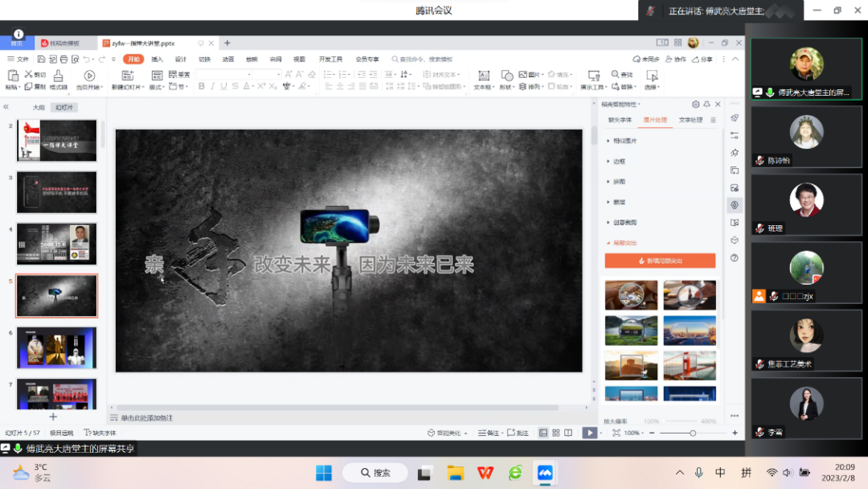The image size is (868, 489).
Task: Click the orange 新增局部突出 button
Action: pos(660,261)
